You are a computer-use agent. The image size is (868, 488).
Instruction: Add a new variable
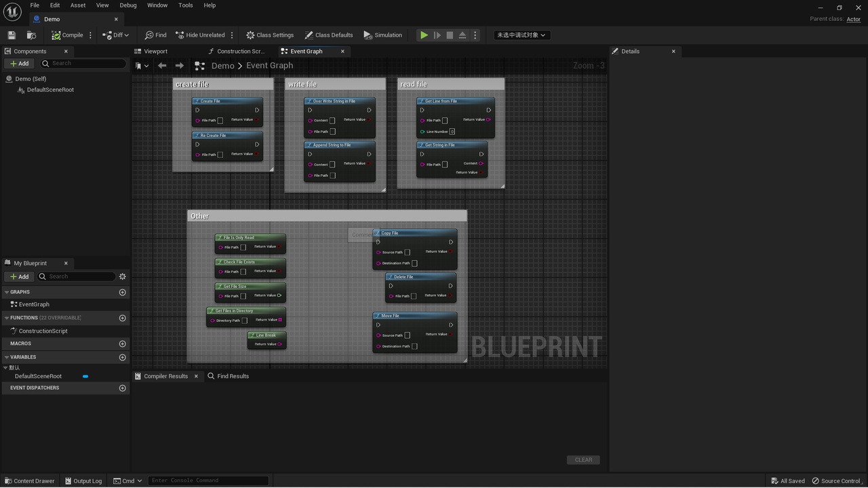pos(123,357)
